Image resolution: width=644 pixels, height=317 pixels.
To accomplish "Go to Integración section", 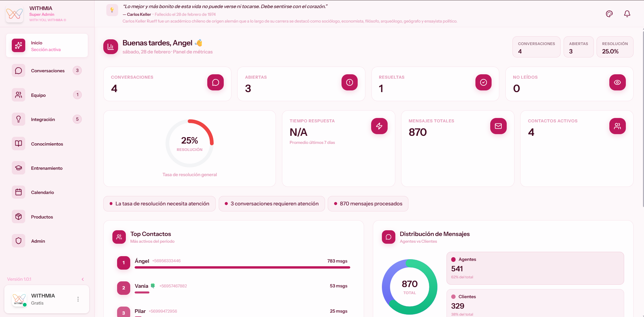I will click(x=43, y=119).
